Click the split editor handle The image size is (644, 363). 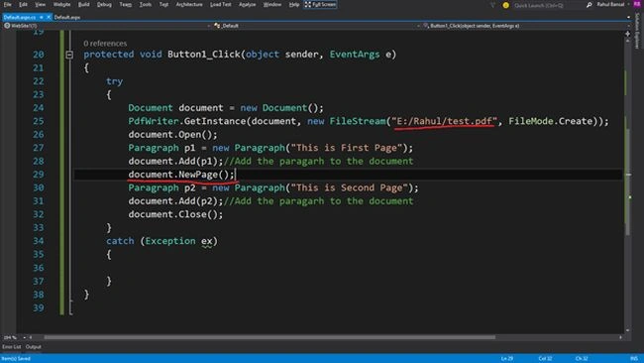pos(627,34)
